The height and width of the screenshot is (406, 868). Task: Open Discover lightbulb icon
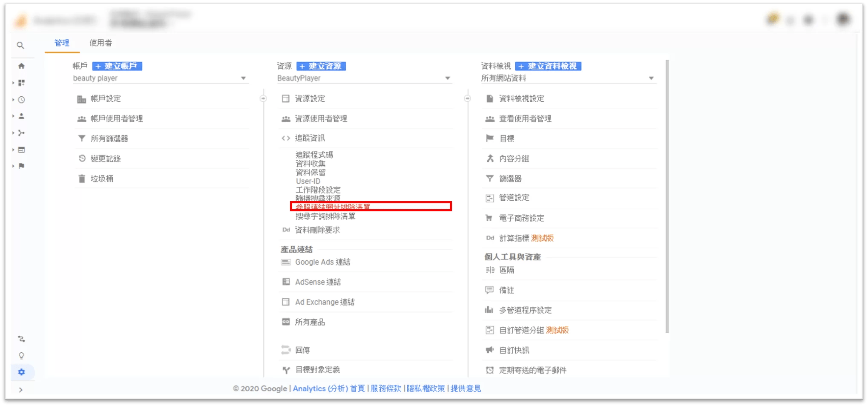[x=21, y=356]
